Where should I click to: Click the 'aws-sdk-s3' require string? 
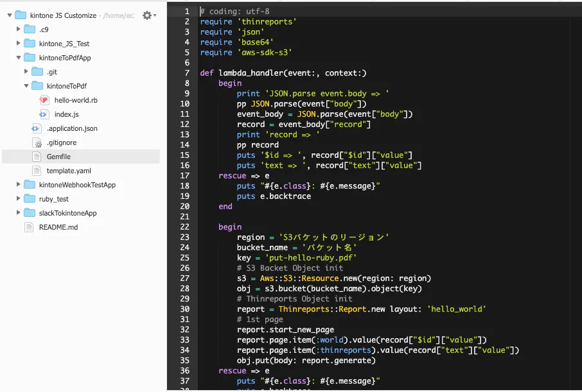[x=265, y=53]
